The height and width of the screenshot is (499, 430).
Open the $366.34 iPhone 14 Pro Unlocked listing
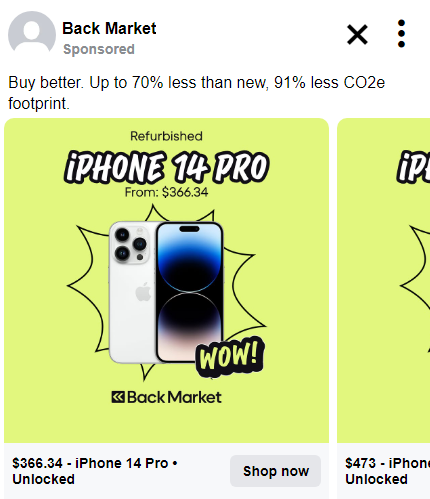95,471
